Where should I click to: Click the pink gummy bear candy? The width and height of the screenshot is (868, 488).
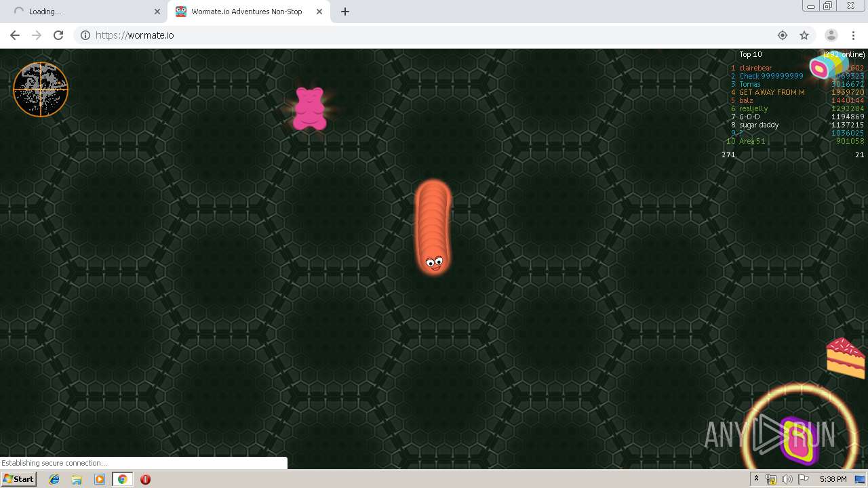310,108
